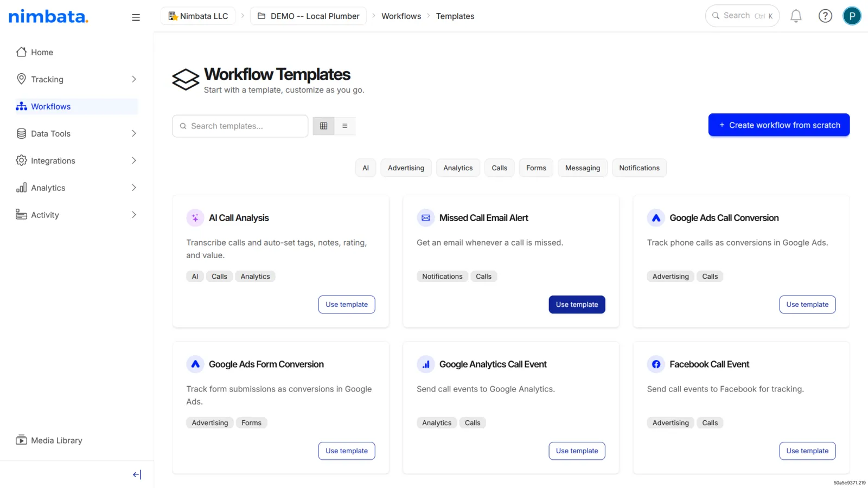This screenshot has width=868, height=488.
Task: Click the Nimbata logo
Action: (x=48, y=16)
